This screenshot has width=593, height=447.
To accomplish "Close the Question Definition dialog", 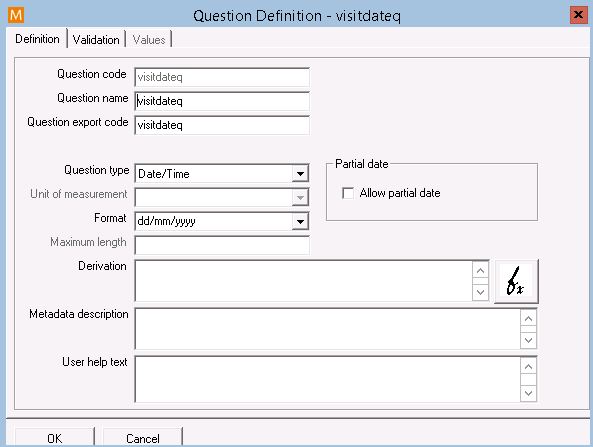I will point(578,15).
